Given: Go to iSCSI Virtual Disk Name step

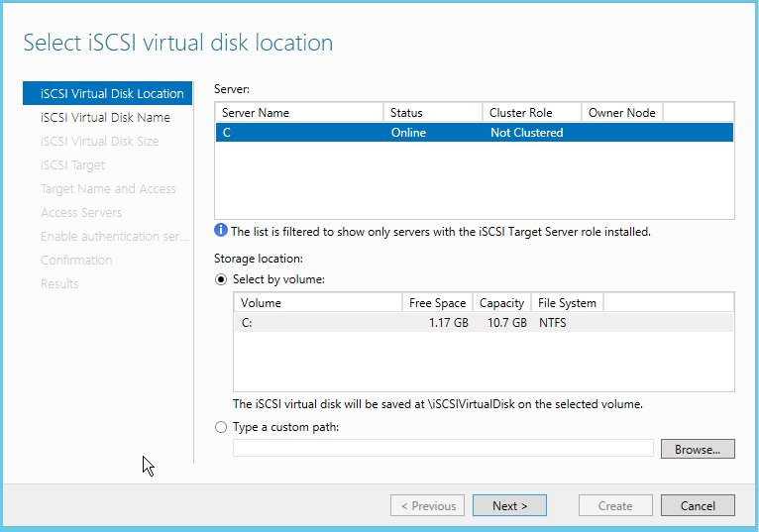Looking at the screenshot, I should click(104, 118).
